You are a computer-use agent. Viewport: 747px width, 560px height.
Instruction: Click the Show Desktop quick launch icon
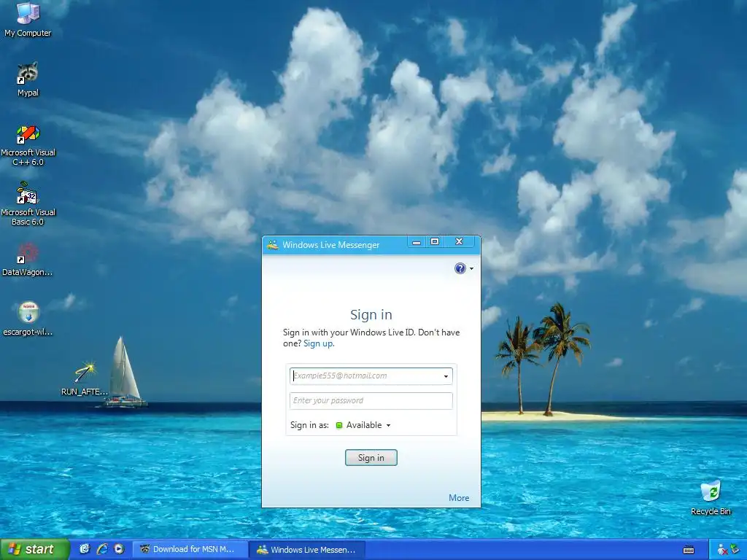(85, 549)
